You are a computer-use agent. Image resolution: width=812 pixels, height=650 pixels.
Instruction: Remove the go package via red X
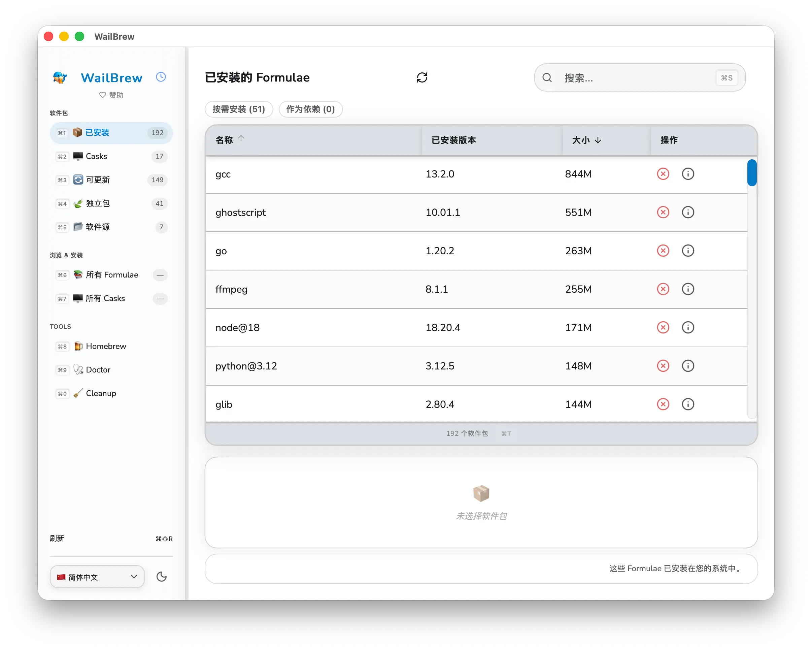(x=663, y=251)
